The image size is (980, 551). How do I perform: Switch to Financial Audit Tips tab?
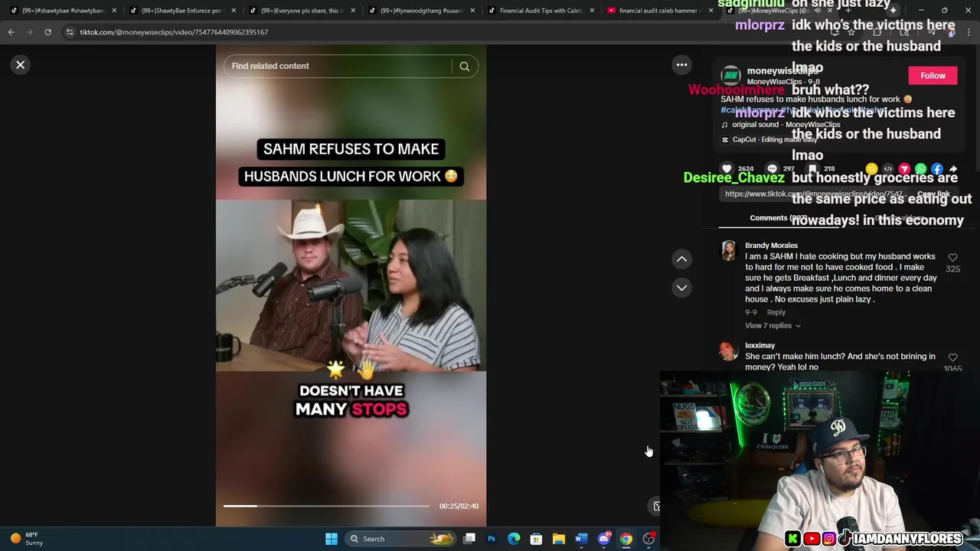[541, 11]
